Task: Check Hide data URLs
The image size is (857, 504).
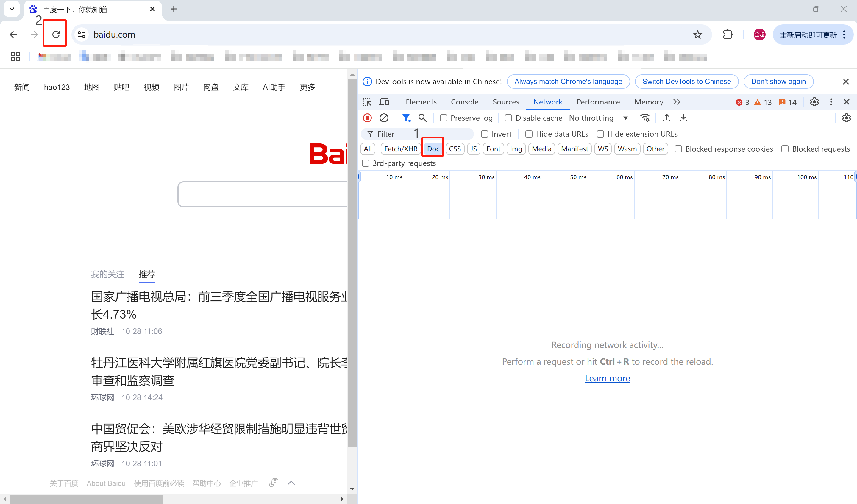Action: (529, 134)
